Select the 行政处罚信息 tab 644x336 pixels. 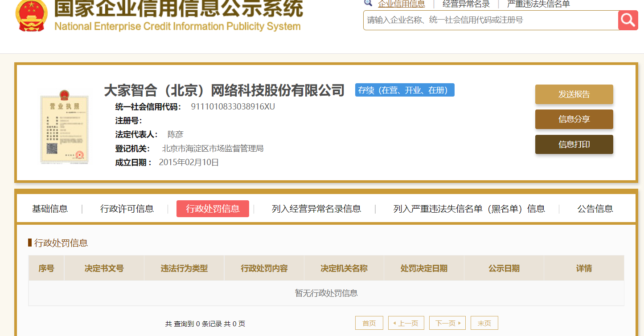coord(213,209)
